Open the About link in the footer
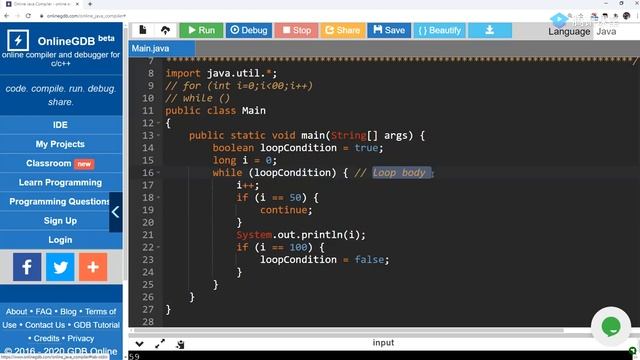Image resolution: width=640 pixels, height=360 pixels. (x=16, y=311)
